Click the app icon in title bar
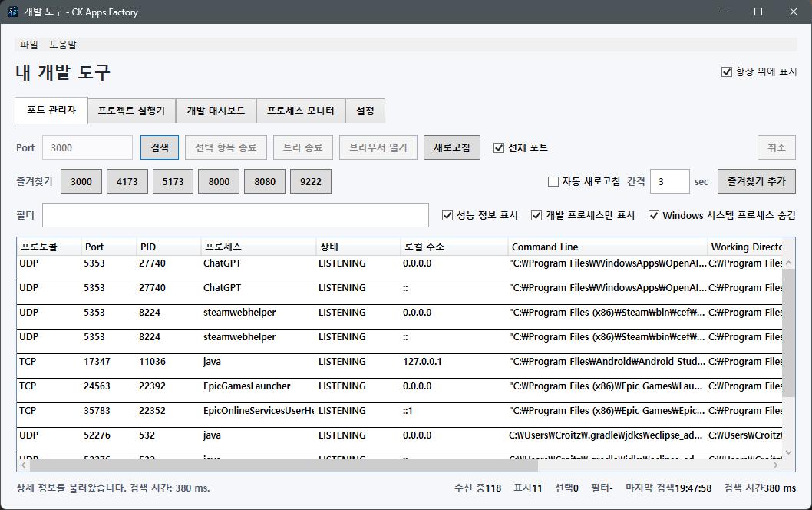This screenshot has width=812, height=510. coord(13,12)
